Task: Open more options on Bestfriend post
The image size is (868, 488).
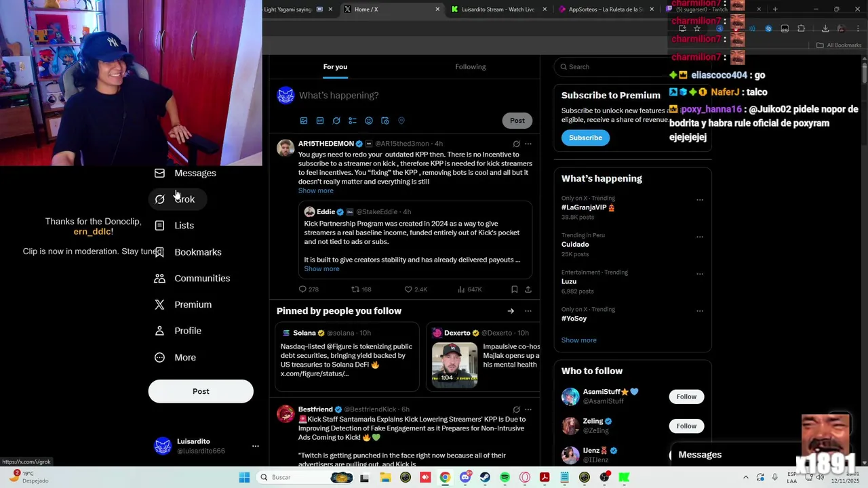Action: (528, 409)
